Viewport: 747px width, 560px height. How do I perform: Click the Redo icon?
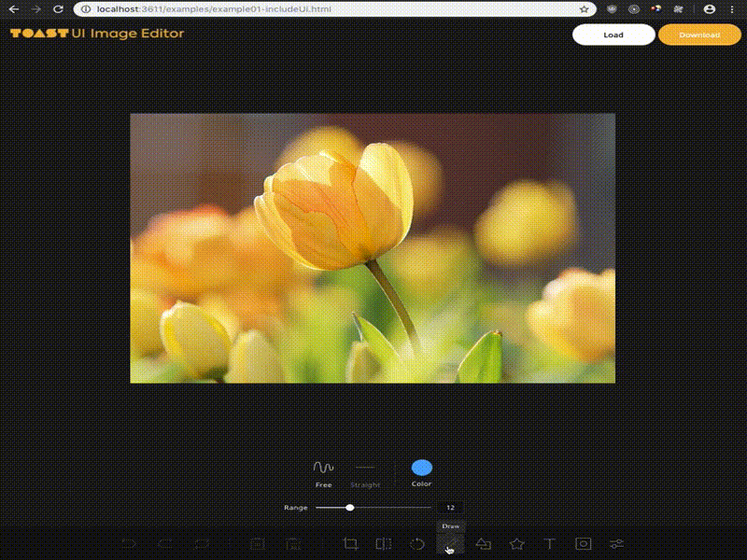(163, 543)
